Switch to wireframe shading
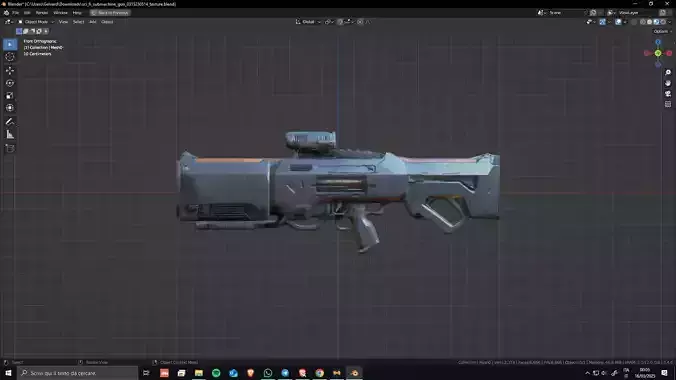 pos(643,22)
